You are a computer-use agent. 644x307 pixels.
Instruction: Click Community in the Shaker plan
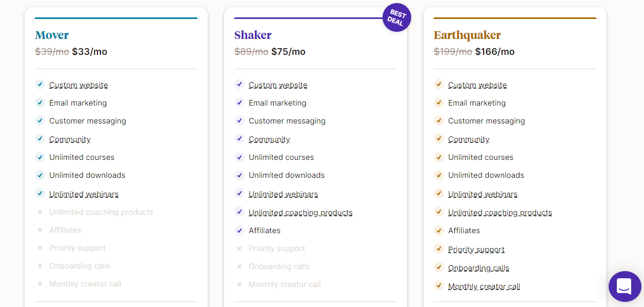269,139
